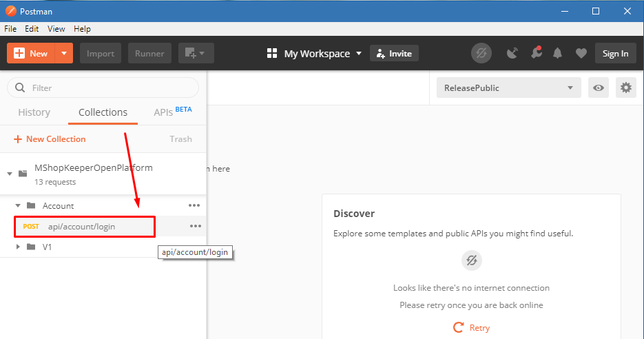Open the Help menu
Screen dimensions: 644x339
[82, 29]
